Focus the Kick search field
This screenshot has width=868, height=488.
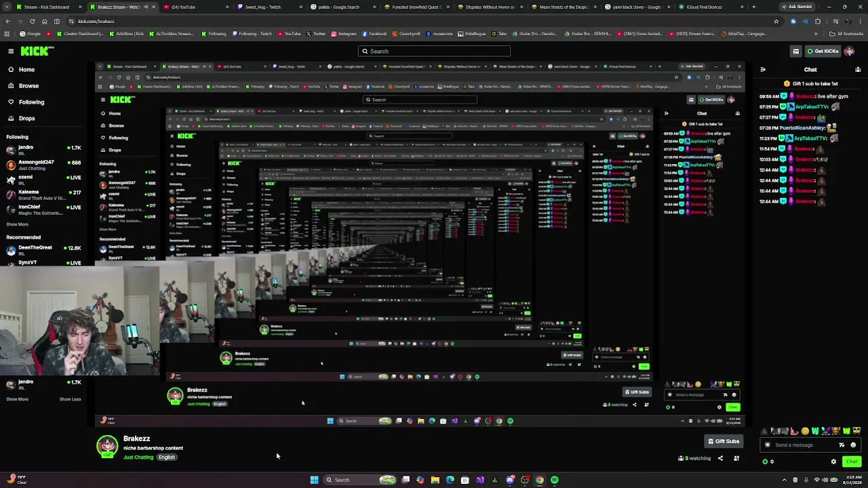point(434,51)
